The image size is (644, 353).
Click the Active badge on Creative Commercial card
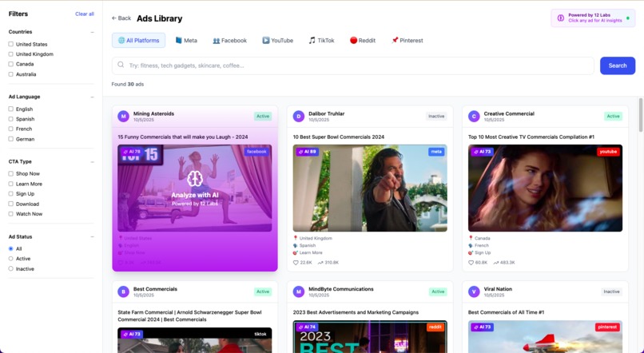[613, 116]
